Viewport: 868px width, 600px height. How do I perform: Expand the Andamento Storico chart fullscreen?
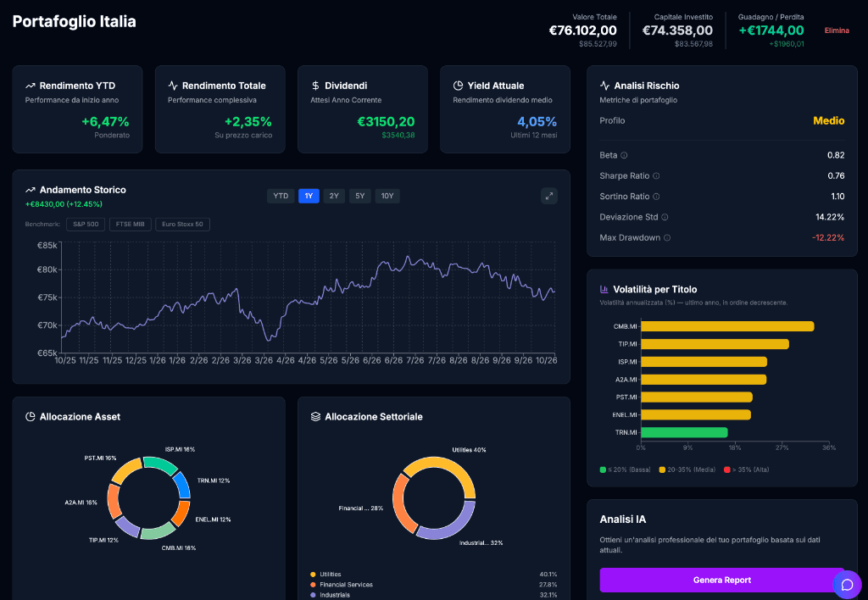549,196
